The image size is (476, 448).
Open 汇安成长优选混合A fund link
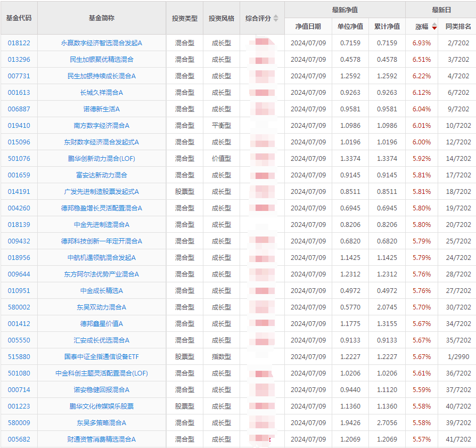pos(101,340)
